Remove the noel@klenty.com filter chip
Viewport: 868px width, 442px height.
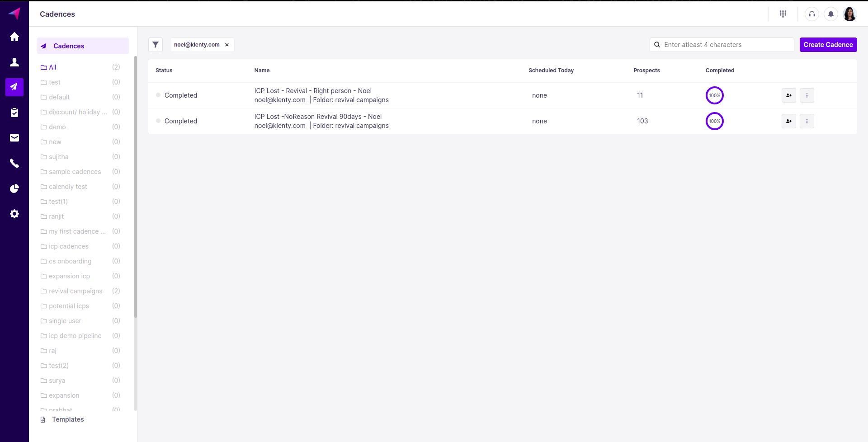227,45
